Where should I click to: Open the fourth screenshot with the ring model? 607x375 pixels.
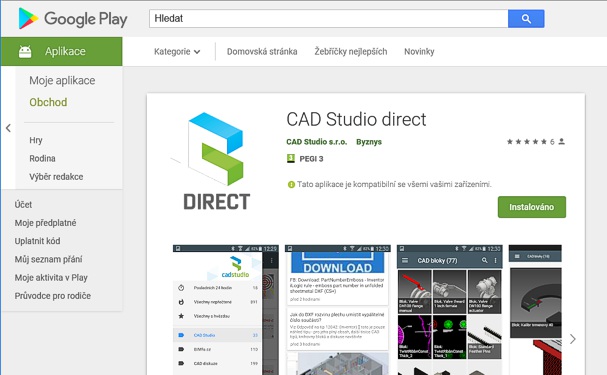(535, 310)
